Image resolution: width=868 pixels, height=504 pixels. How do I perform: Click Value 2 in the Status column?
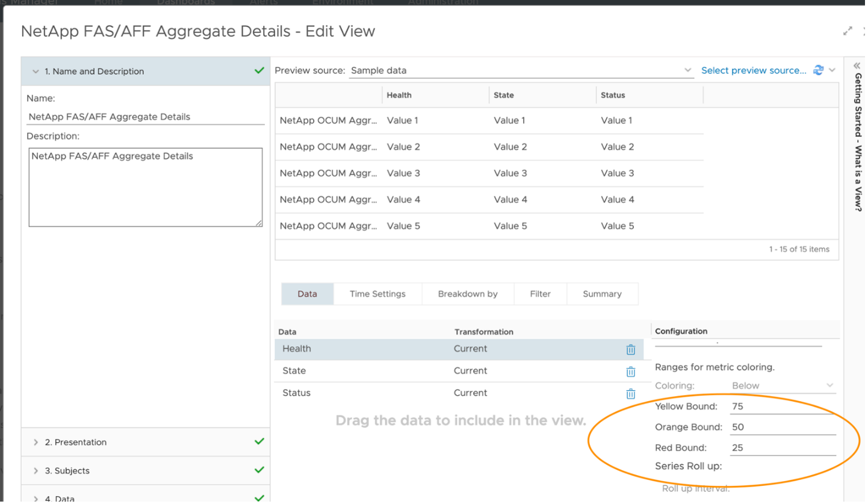pos(618,147)
